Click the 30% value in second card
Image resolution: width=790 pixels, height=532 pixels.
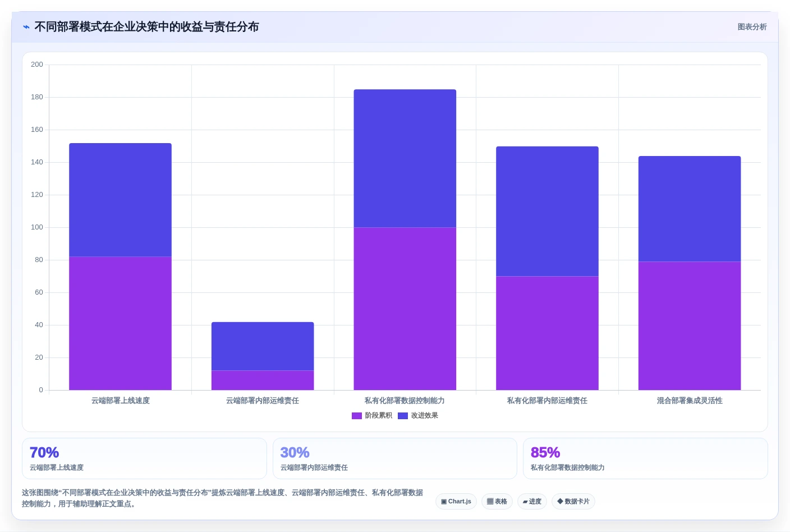[x=295, y=452]
